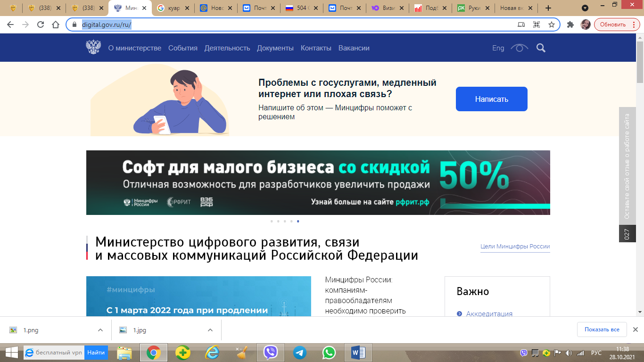Image resolution: width=644 pixels, height=362 pixels.
Task: Open the browser home page icon
Action: pos(56,25)
